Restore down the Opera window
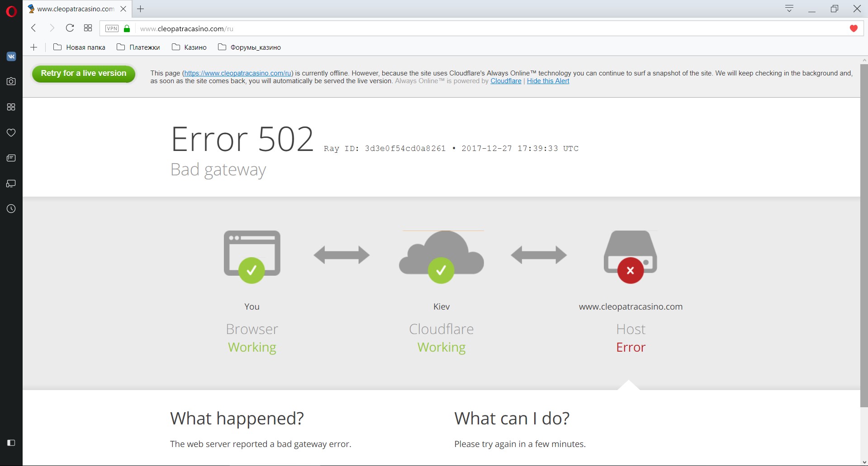Viewport: 868px width, 466px height. point(835,9)
